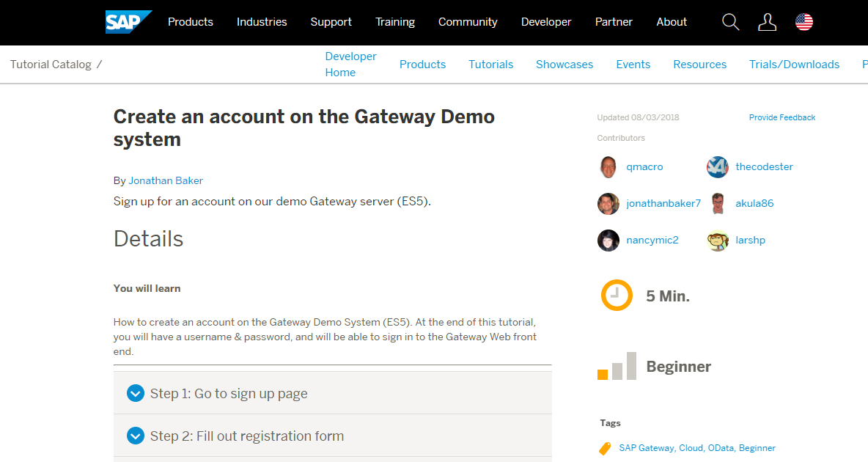868x462 pixels.
Task: Click the tutorial title heading
Action: (x=304, y=128)
